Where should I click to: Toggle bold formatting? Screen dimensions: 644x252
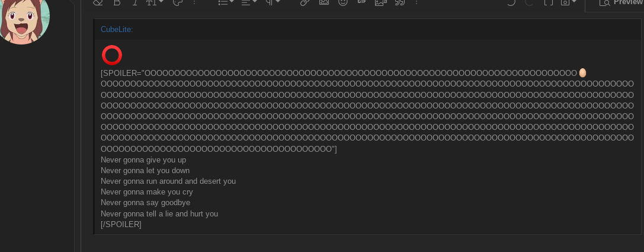coord(117,2)
